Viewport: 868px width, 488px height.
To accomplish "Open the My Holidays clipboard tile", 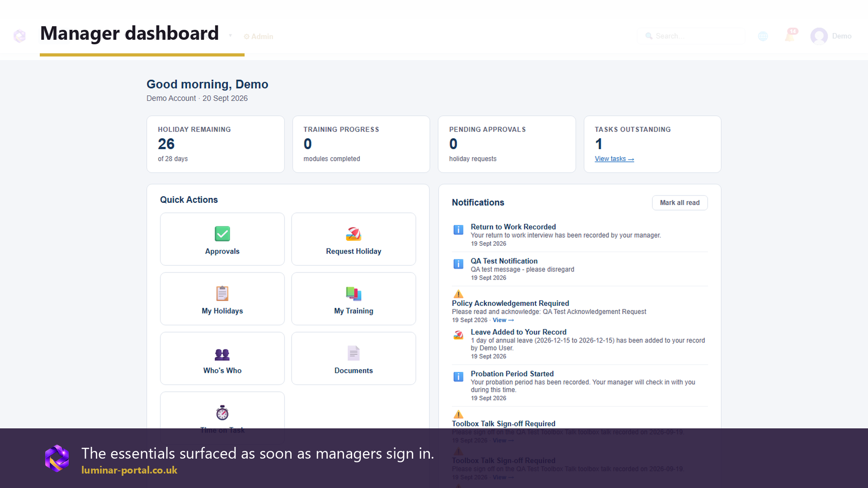I will [222, 299].
